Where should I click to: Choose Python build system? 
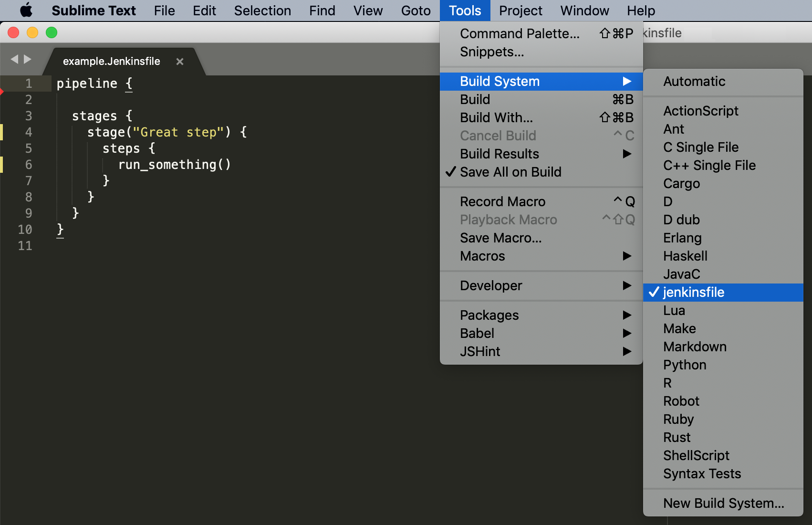723,365
